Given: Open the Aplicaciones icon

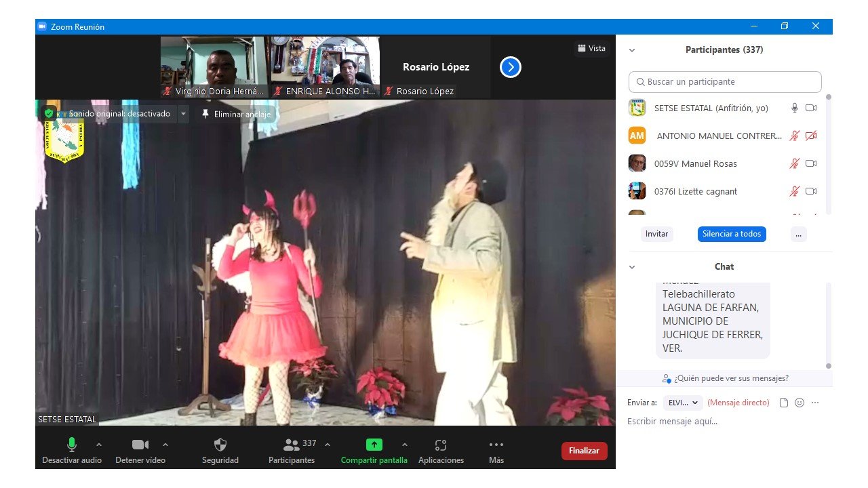Looking at the screenshot, I should coord(441,445).
